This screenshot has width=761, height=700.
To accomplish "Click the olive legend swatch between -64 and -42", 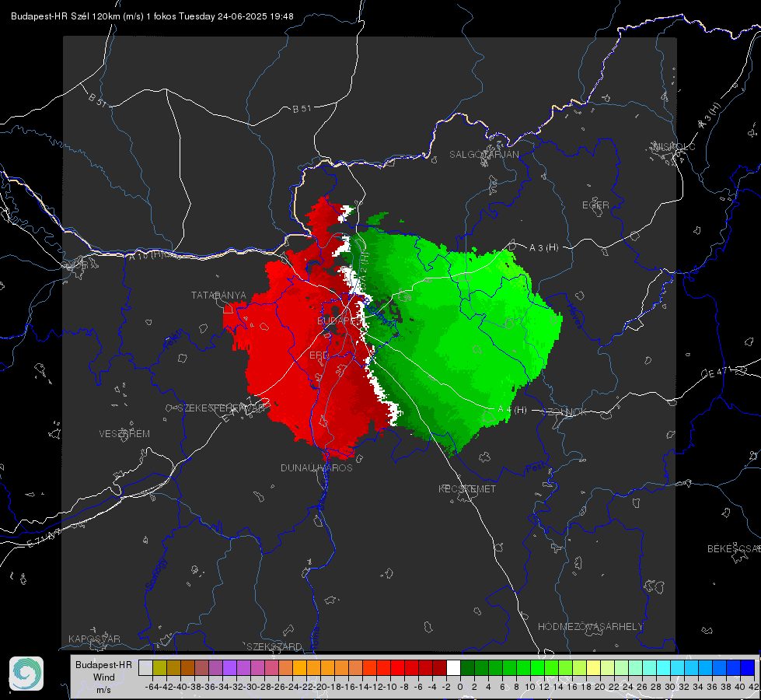I will click(159, 667).
